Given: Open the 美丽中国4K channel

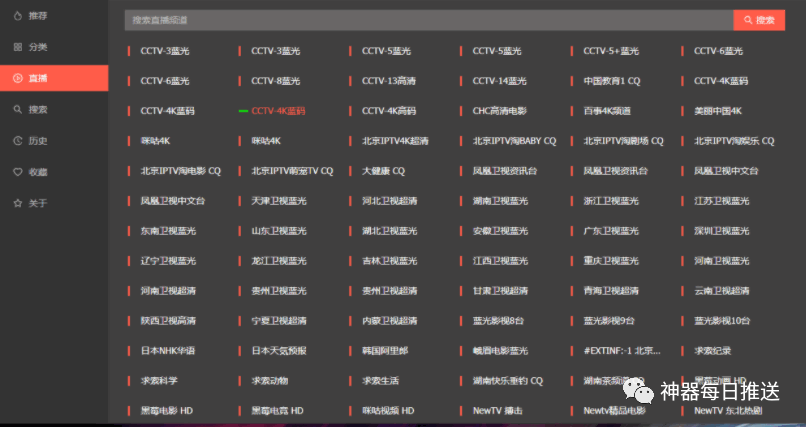Looking at the screenshot, I should (x=718, y=111).
